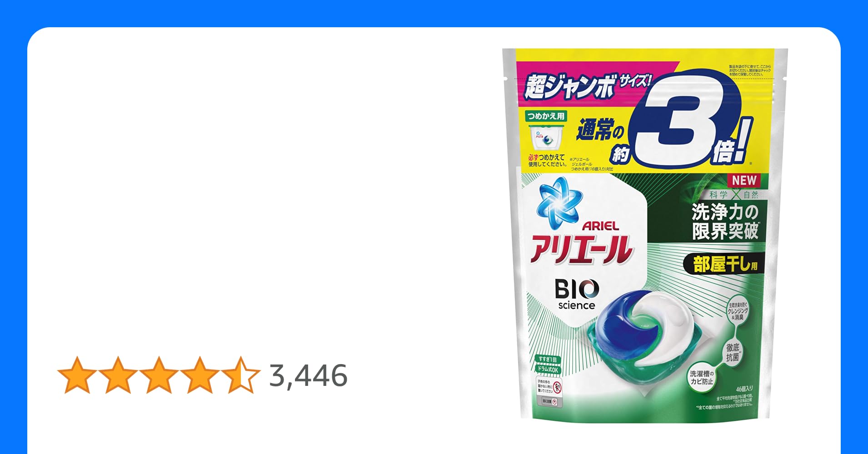
Task: Click the child safety warning icon
Action: pyautogui.click(x=557, y=387)
